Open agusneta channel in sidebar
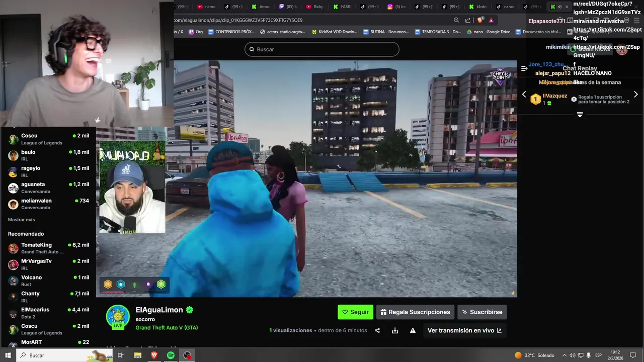644x362 pixels. (x=48, y=188)
